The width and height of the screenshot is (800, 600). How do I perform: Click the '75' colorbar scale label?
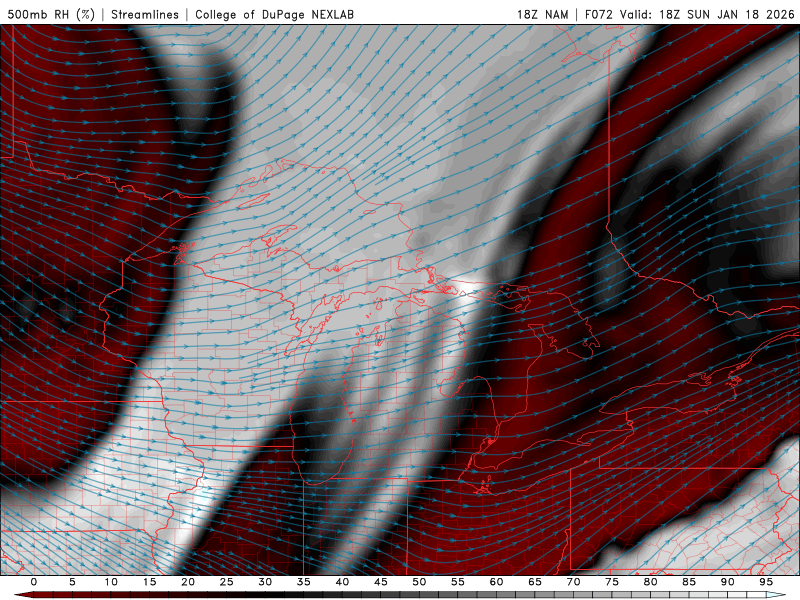click(612, 582)
